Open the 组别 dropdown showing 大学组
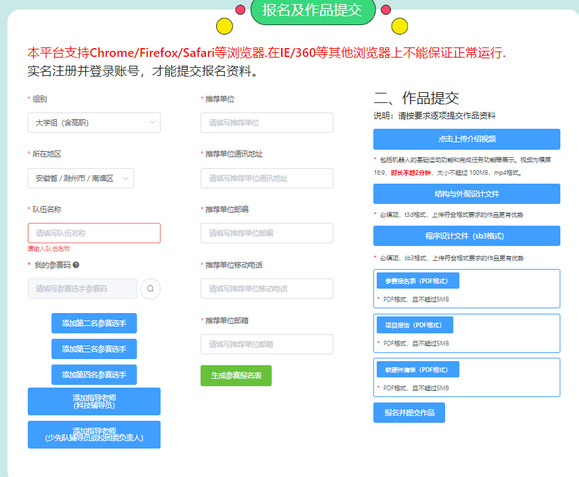579x477 pixels. point(94,123)
